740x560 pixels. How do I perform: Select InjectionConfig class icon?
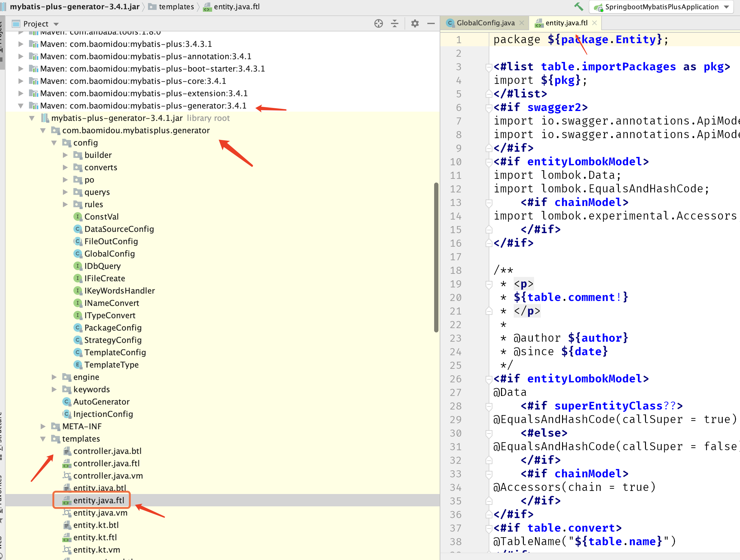pyautogui.click(x=67, y=414)
